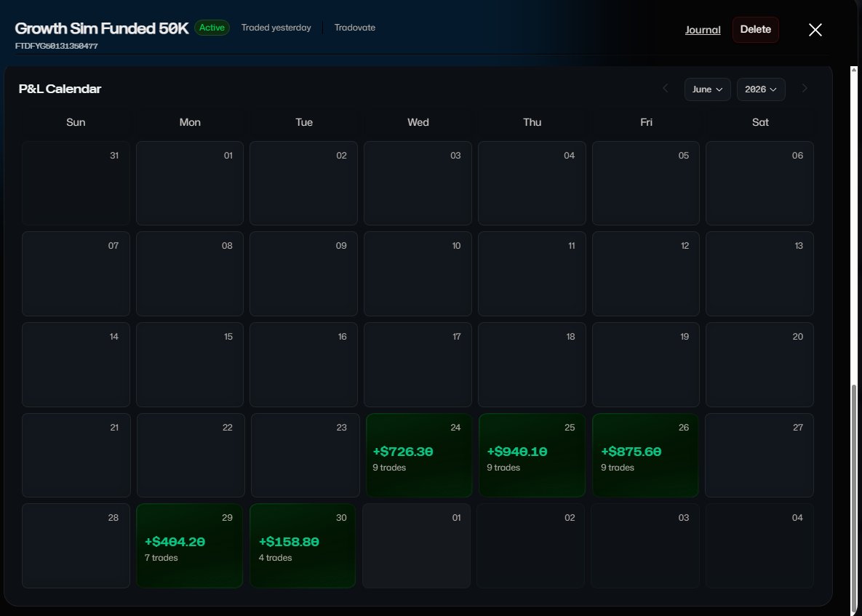Select the empty June 28 calendar cell

pyautogui.click(x=76, y=545)
